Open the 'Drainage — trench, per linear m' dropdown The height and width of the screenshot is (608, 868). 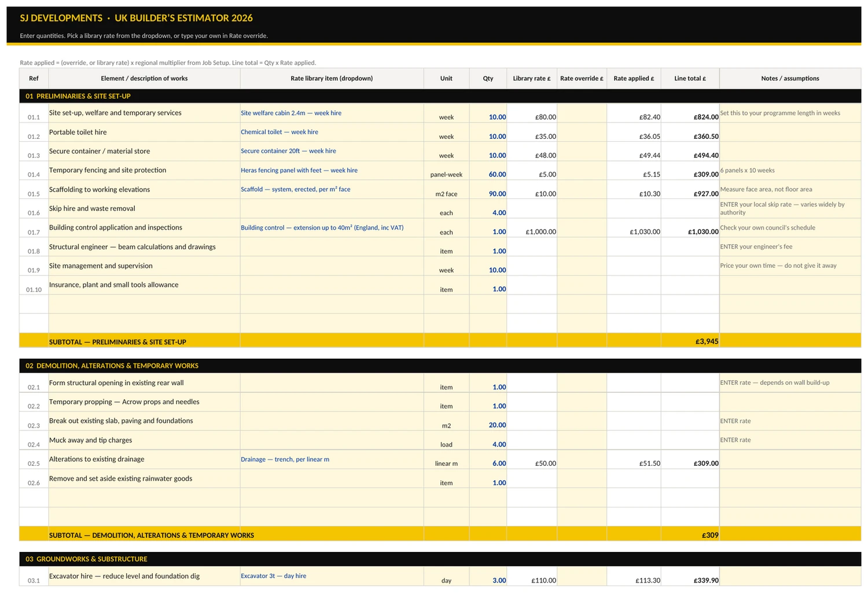pos(332,459)
